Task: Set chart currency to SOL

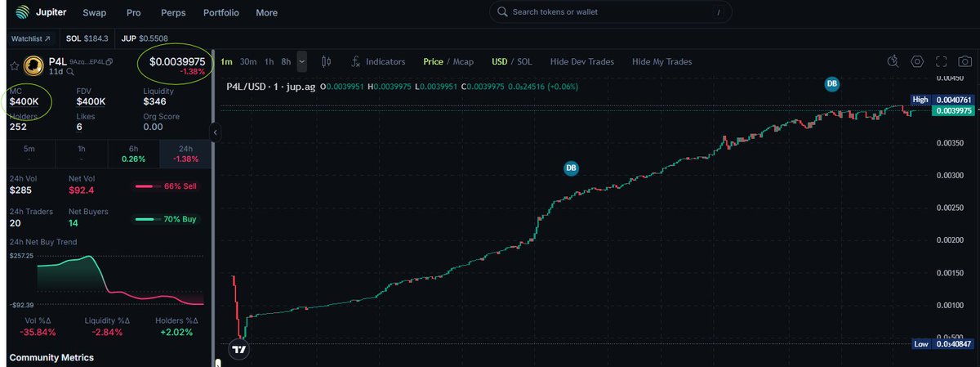Action: (525, 61)
